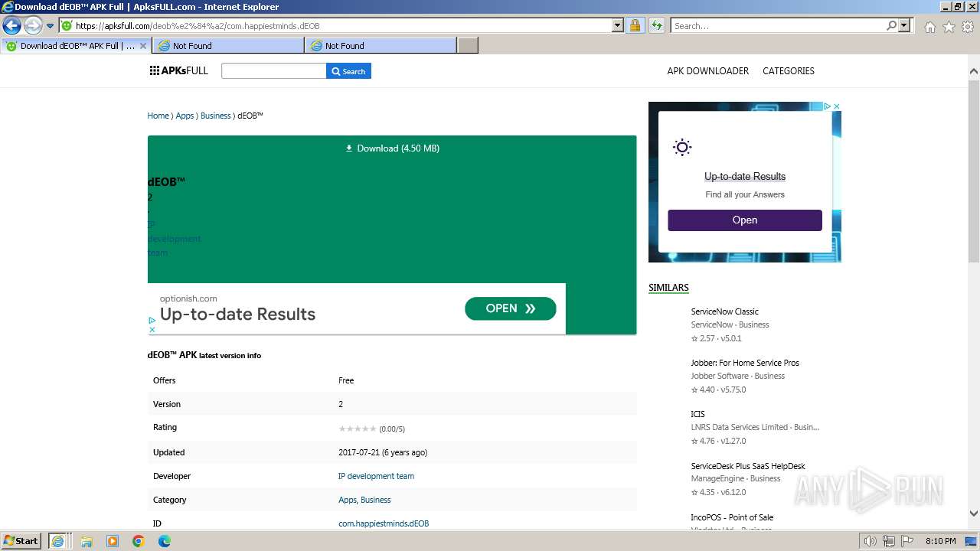The height and width of the screenshot is (551, 980).
Task: Click the purple Open button in sidebar ad
Action: pyautogui.click(x=744, y=220)
